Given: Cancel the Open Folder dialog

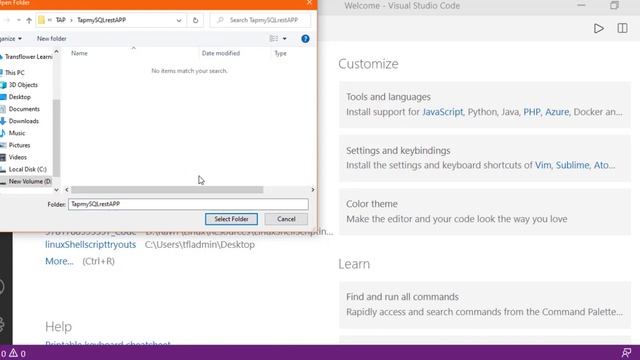Looking at the screenshot, I should tap(286, 219).
